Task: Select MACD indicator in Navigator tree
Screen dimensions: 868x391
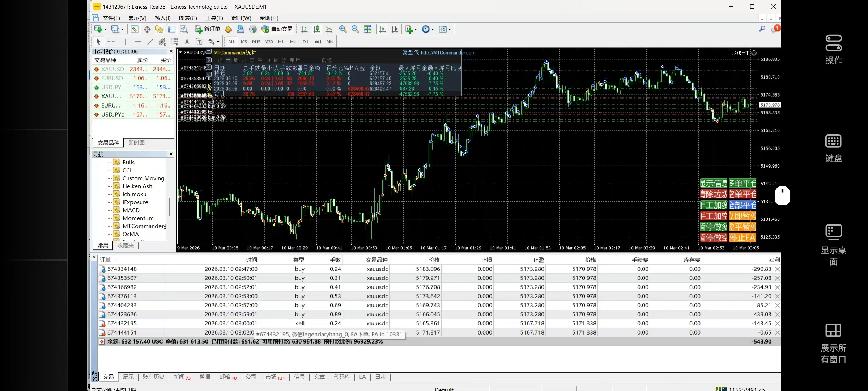Action: point(131,210)
